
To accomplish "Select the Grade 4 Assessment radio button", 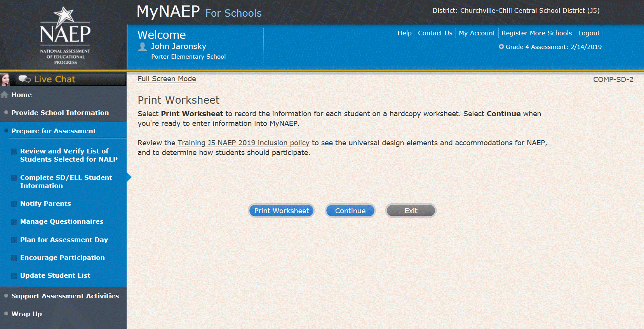I will tap(501, 47).
